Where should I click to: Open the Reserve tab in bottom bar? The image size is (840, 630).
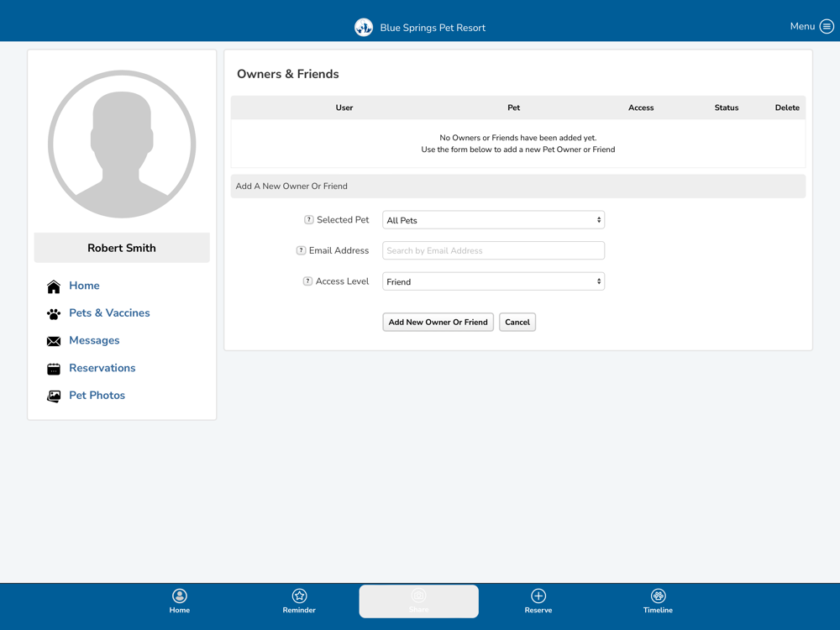tap(538, 601)
